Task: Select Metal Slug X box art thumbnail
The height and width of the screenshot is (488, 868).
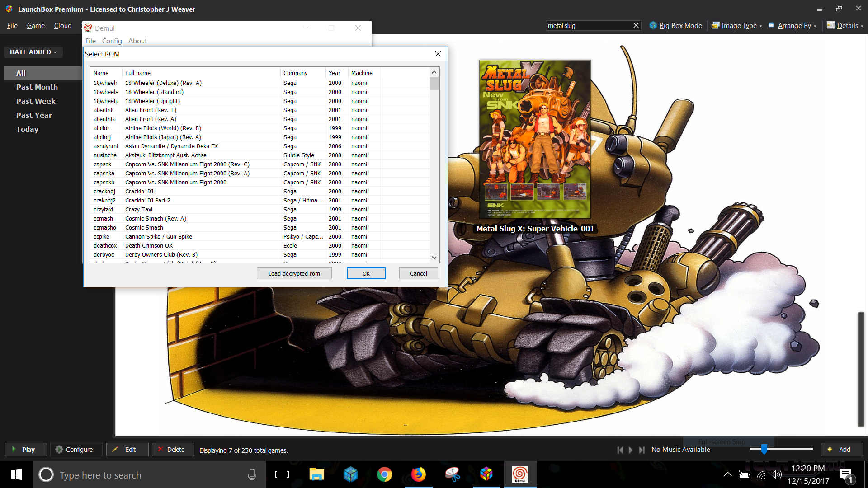Action: (x=535, y=139)
